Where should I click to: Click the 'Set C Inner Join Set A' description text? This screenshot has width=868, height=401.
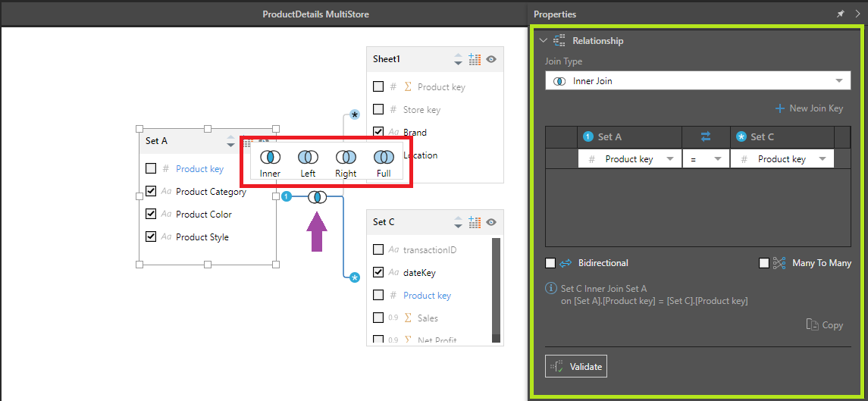(x=604, y=288)
